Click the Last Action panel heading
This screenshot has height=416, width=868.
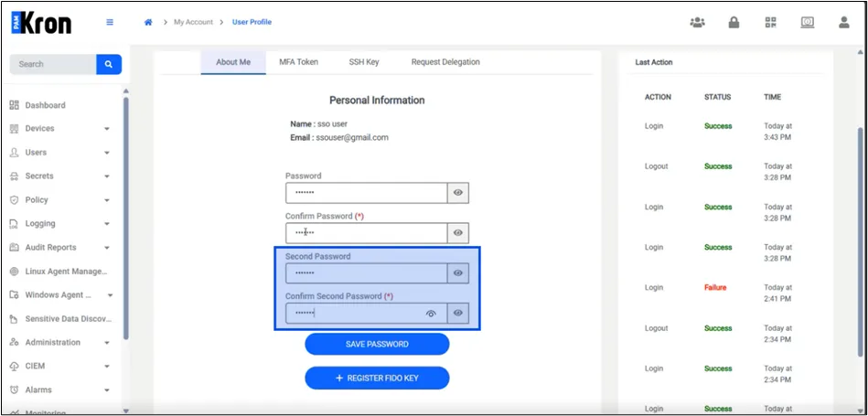[x=654, y=62]
